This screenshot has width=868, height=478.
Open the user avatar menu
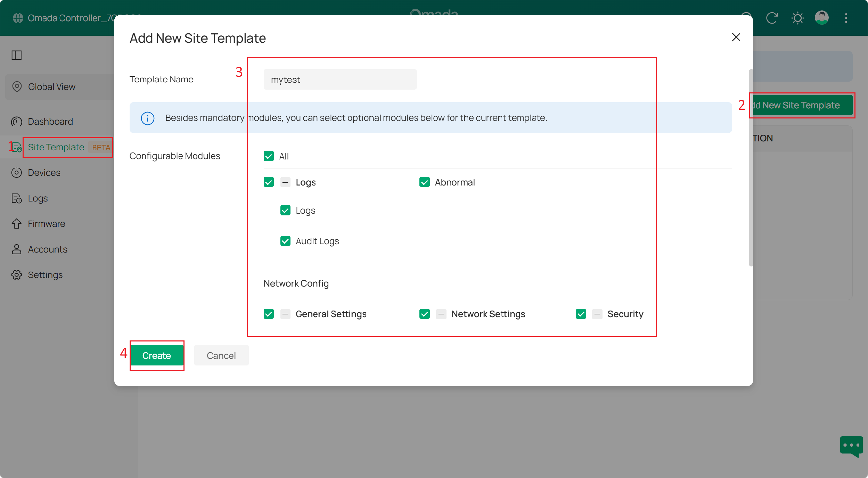[822, 18]
